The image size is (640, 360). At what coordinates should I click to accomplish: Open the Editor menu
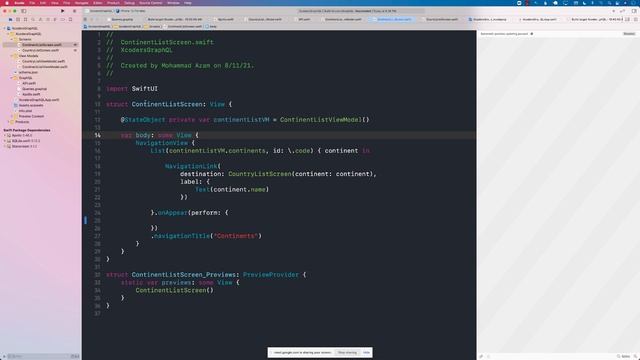coord(98,3)
